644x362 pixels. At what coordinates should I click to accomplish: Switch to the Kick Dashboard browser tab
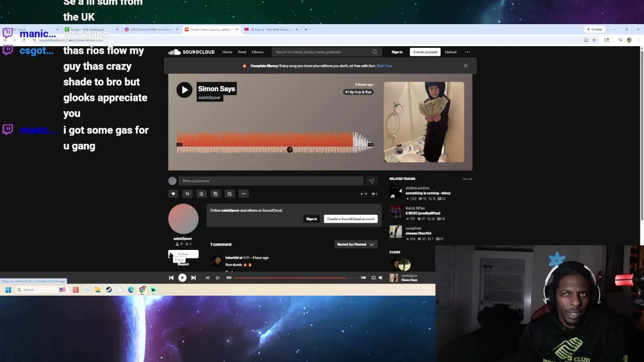point(91,29)
